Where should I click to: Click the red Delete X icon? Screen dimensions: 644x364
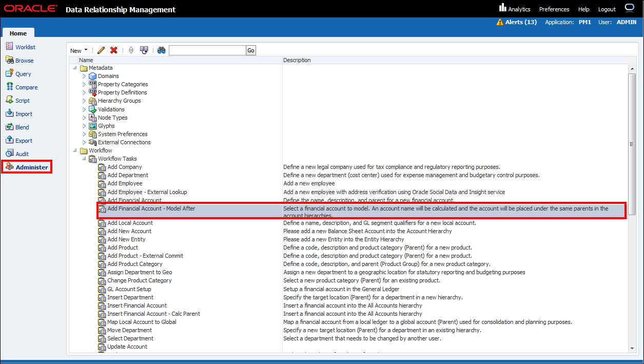114,50
